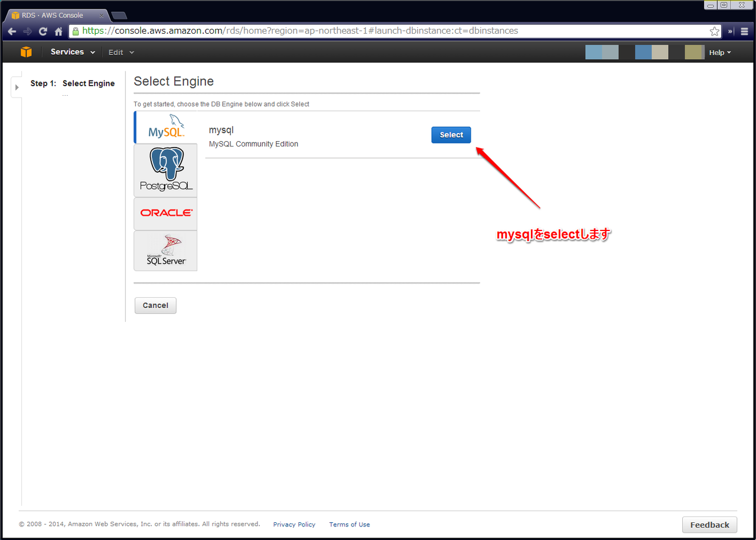Open the Help dropdown menu
Viewport: 756px width, 540px height.
click(x=720, y=53)
